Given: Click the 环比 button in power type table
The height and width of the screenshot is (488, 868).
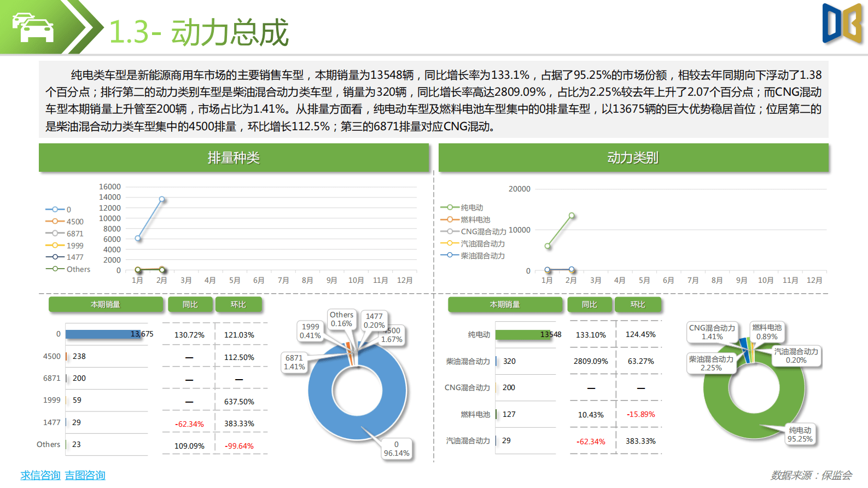Looking at the screenshot, I should (638, 304).
